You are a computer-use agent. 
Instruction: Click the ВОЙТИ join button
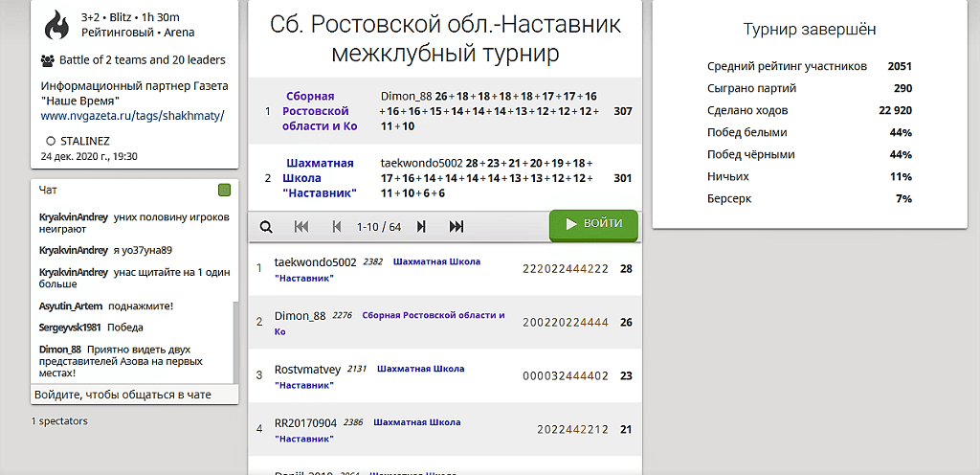click(592, 224)
